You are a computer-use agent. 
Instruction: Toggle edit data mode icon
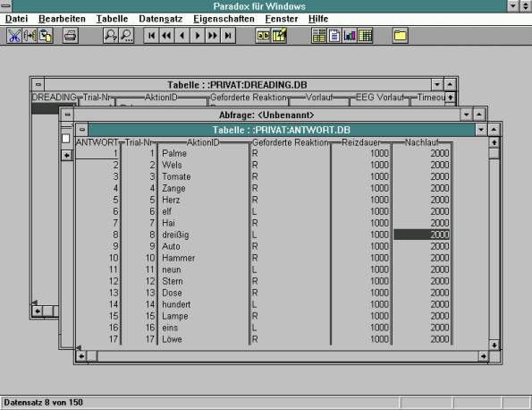pyautogui.click(x=279, y=36)
